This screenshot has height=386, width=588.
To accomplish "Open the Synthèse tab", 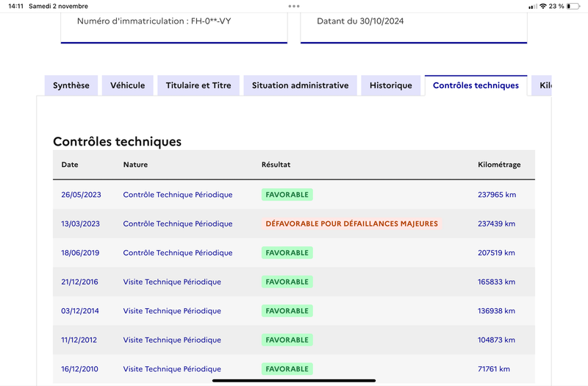I will [x=71, y=85].
